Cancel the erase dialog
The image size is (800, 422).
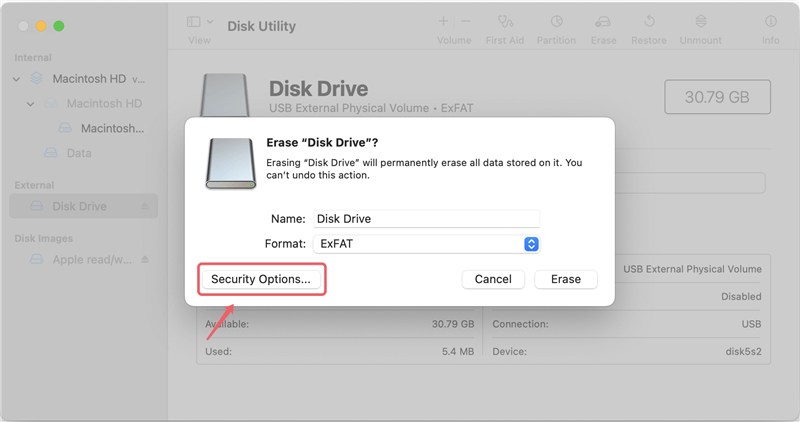coord(493,279)
